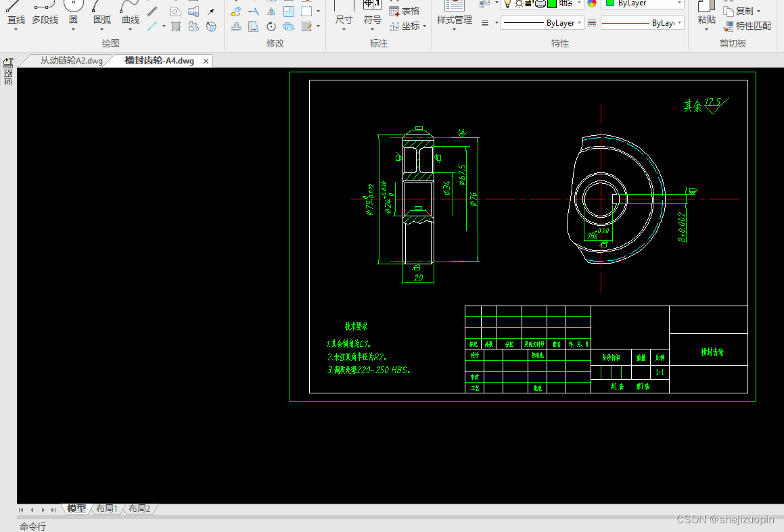Click the gear parts icon in 绘图
Image resolution: width=784 pixels, height=532 pixels.
point(193,26)
